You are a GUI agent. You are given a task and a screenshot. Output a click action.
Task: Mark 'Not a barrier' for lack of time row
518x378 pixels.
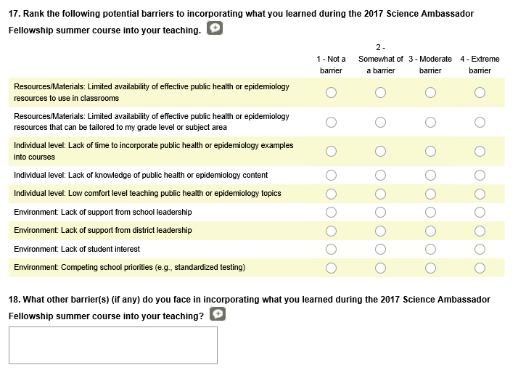point(331,151)
